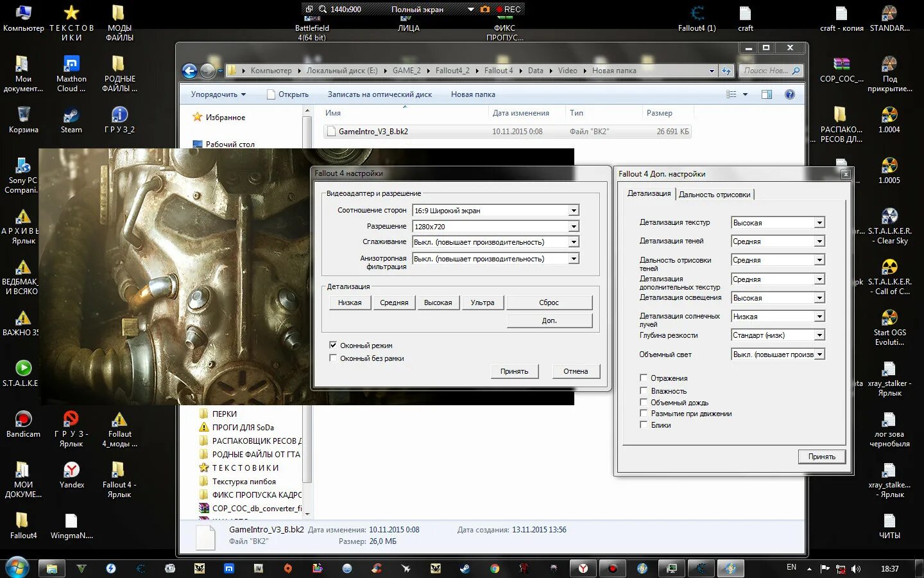Click the Сброс reset button

[x=549, y=302]
